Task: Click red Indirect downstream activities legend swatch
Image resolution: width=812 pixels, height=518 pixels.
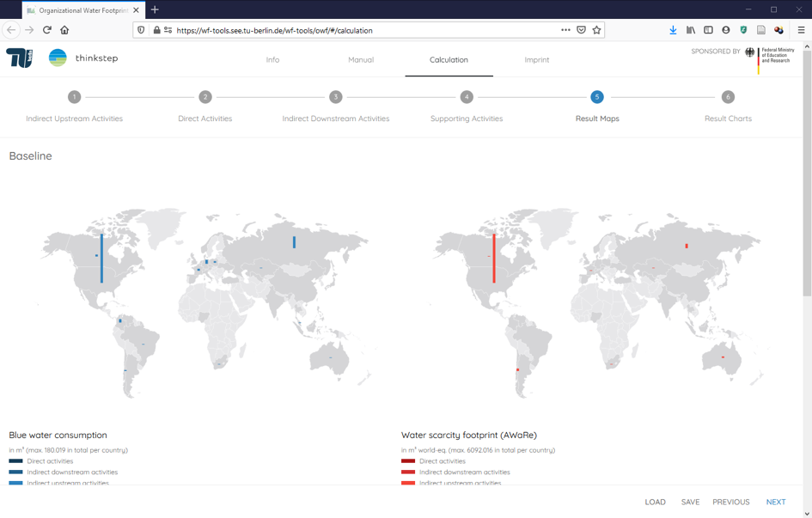Action: (408, 472)
